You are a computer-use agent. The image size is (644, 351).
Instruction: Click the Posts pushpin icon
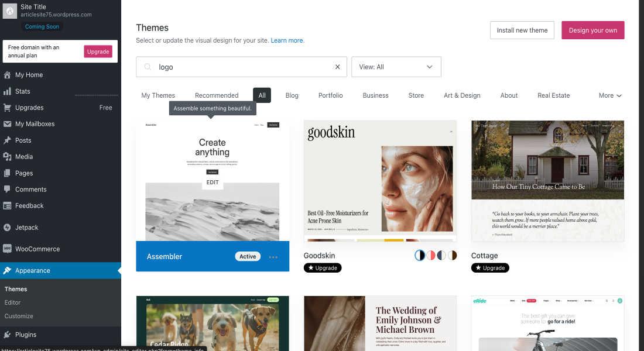click(x=7, y=140)
